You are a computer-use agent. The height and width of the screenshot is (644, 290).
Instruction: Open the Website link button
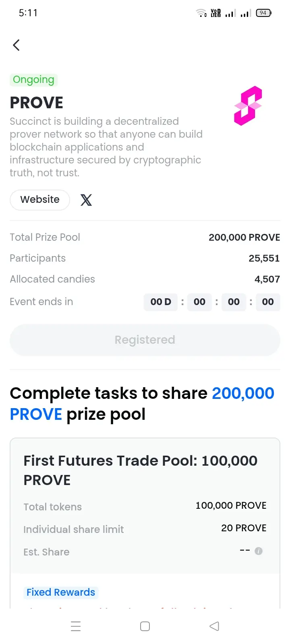pyautogui.click(x=40, y=200)
